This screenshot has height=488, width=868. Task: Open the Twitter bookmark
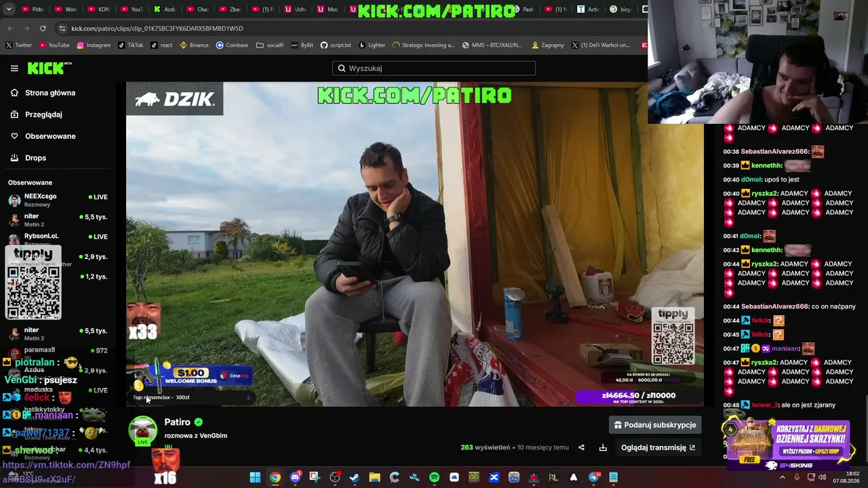pos(18,45)
